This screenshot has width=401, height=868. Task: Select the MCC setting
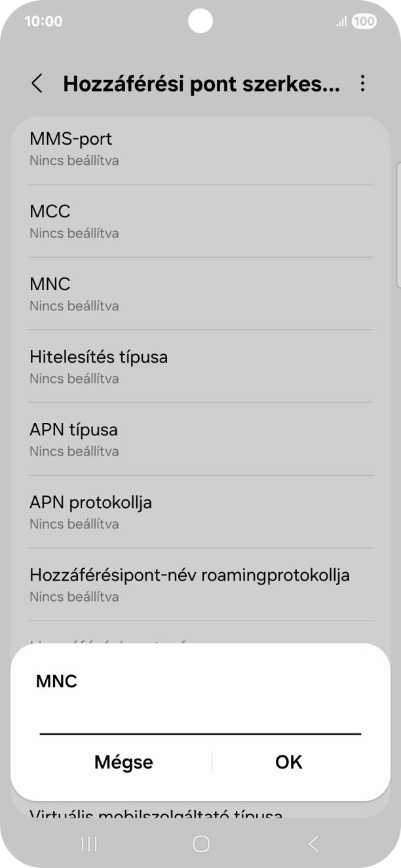pyautogui.click(x=200, y=221)
